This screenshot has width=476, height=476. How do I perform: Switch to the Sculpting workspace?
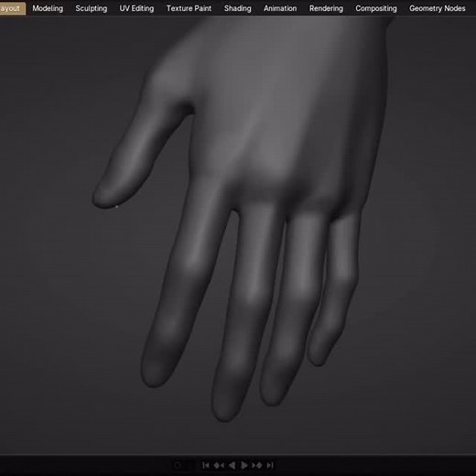point(92,8)
